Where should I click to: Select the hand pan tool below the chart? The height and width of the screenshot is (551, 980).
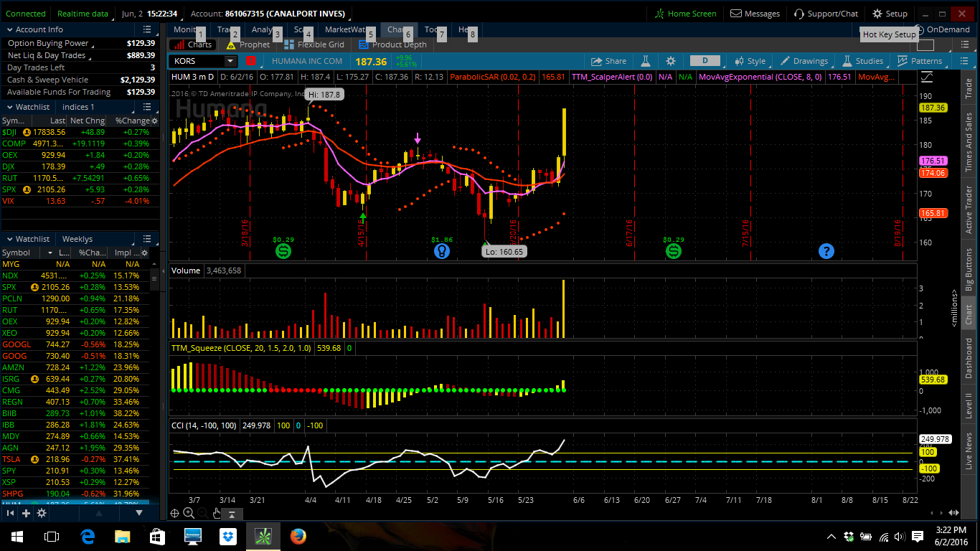coord(217,513)
